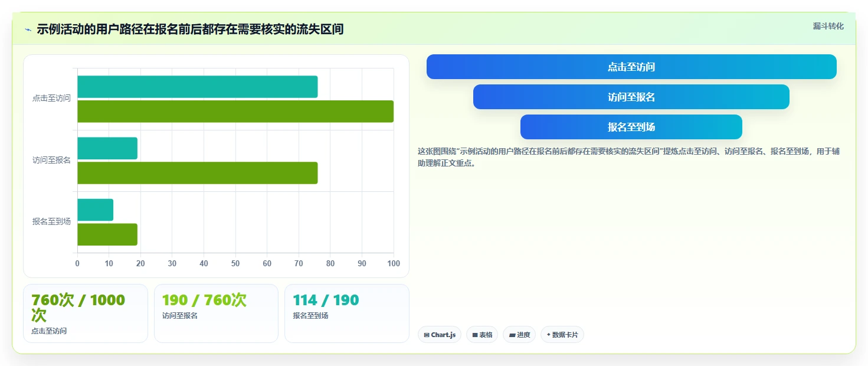Click the main title 示例活动的用户路径 heading

tap(190, 30)
